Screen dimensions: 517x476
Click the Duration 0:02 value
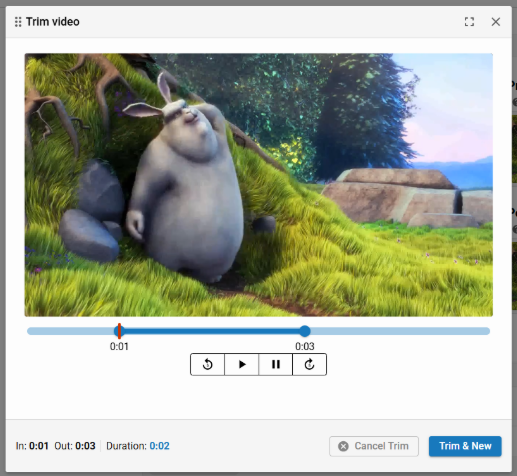159,446
